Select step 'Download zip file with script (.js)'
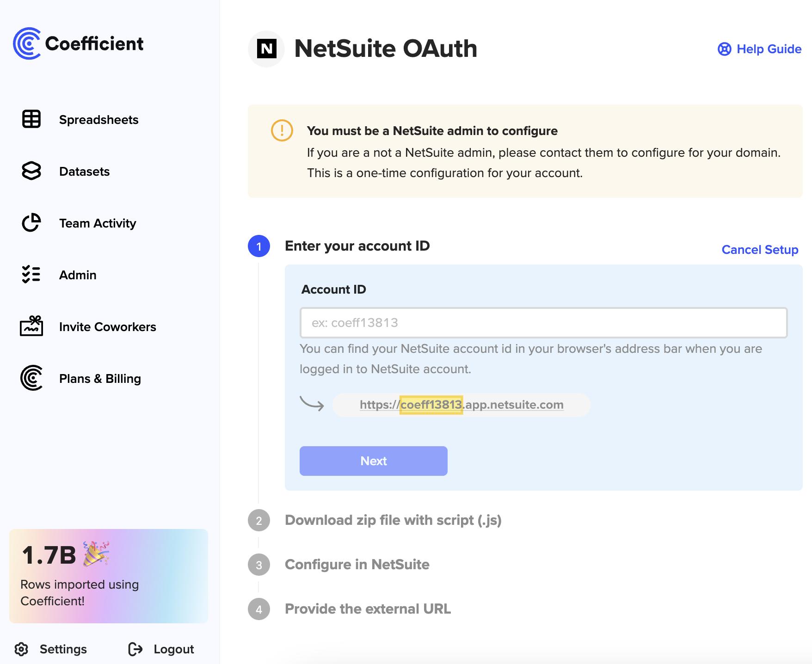 (x=393, y=520)
